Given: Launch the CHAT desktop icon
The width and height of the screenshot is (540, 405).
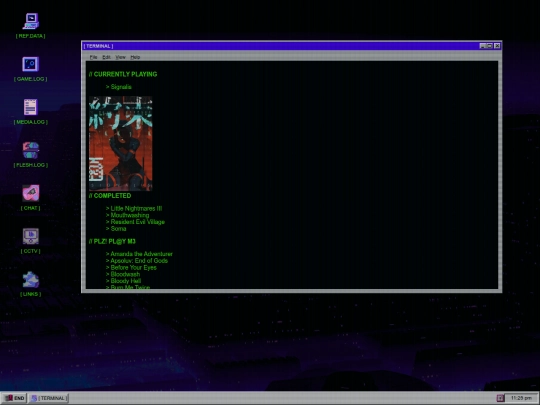Looking at the screenshot, I should point(31,198).
